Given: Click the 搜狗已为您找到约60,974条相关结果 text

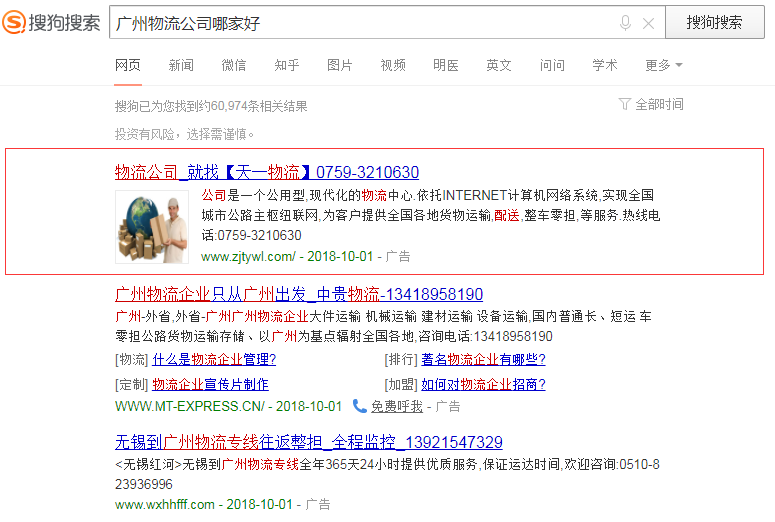Looking at the screenshot, I should click(211, 106).
